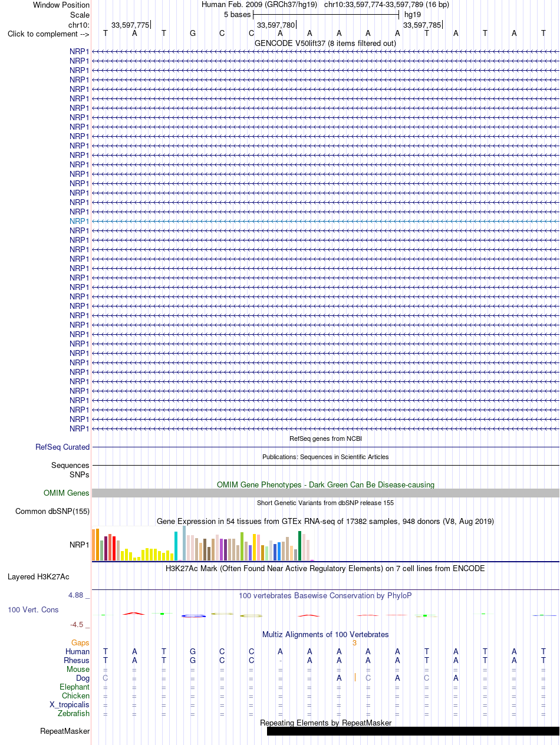
Task: Click the tall cyan bar in GTEx chart
Action: click(176, 546)
